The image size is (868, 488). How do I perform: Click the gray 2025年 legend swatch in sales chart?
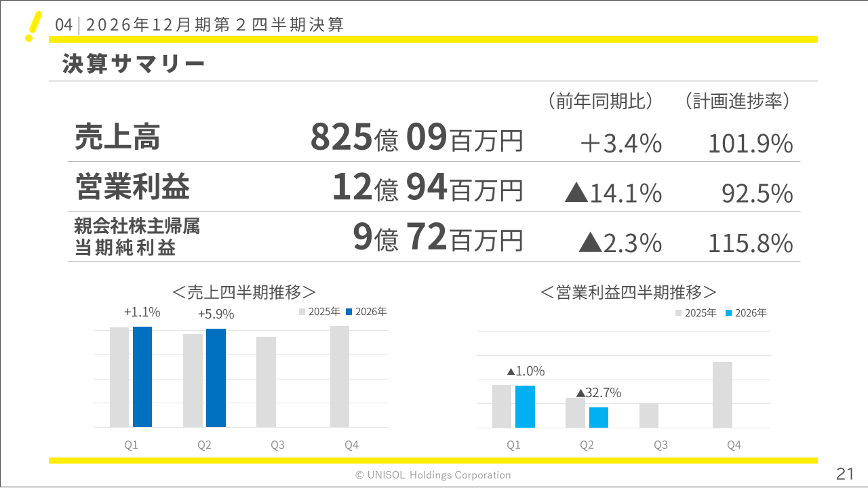point(302,312)
